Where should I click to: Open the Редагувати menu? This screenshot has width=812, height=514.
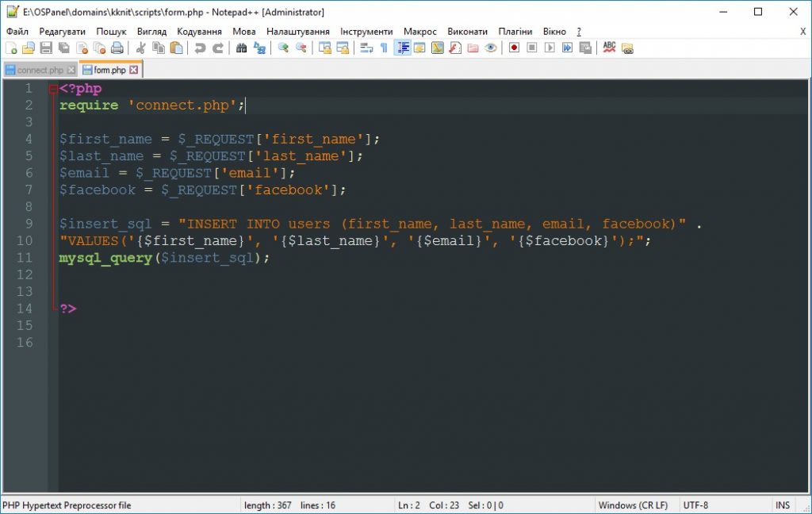62,32
